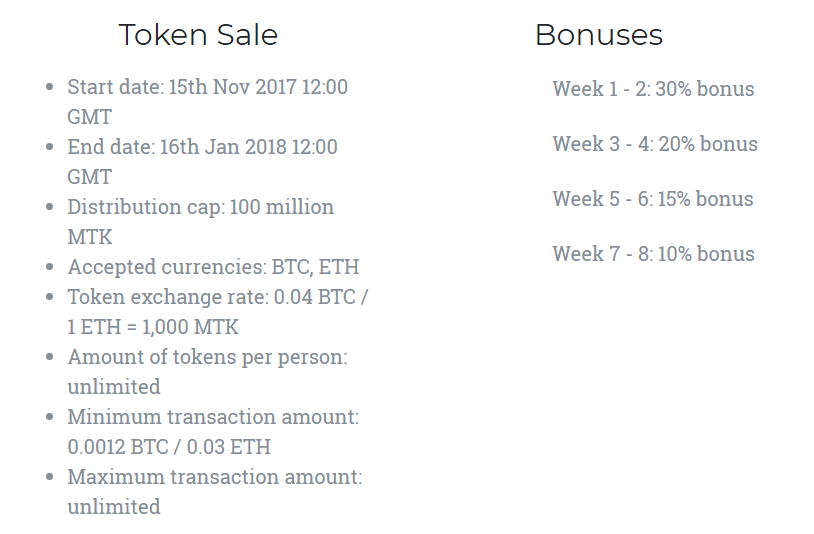Select the End date 16th Jan 2018 text

pyautogui.click(x=202, y=147)
